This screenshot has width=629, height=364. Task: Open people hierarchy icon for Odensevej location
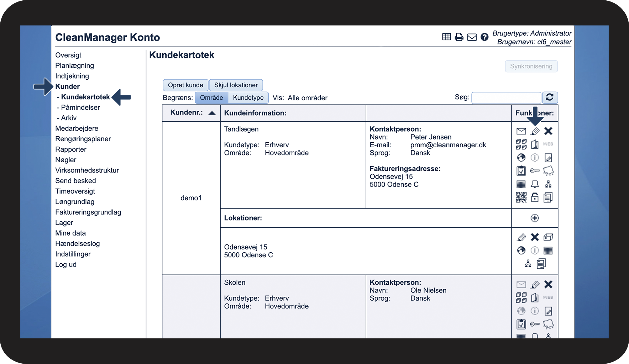(528, 264)
